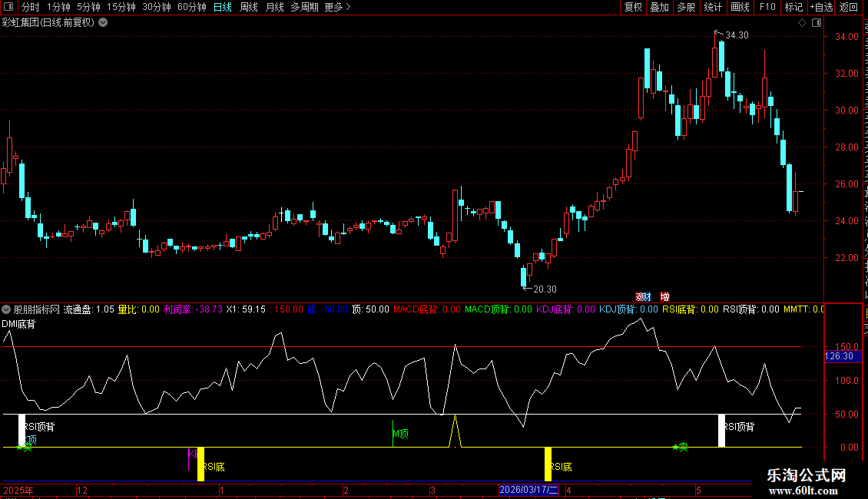Click the RSI顶背 label near May
This screenshot has width=868, height=499.
[739, 427]
